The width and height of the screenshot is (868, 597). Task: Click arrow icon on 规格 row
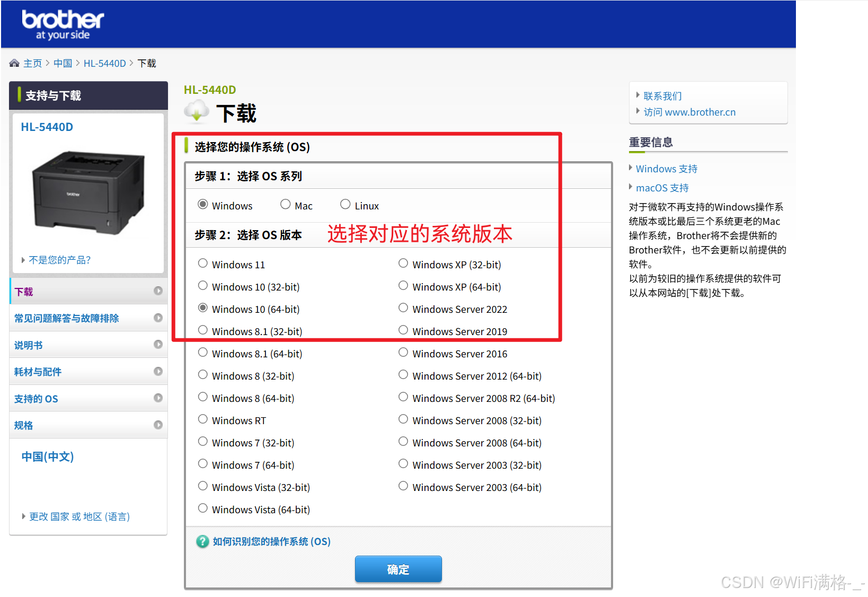158,425
